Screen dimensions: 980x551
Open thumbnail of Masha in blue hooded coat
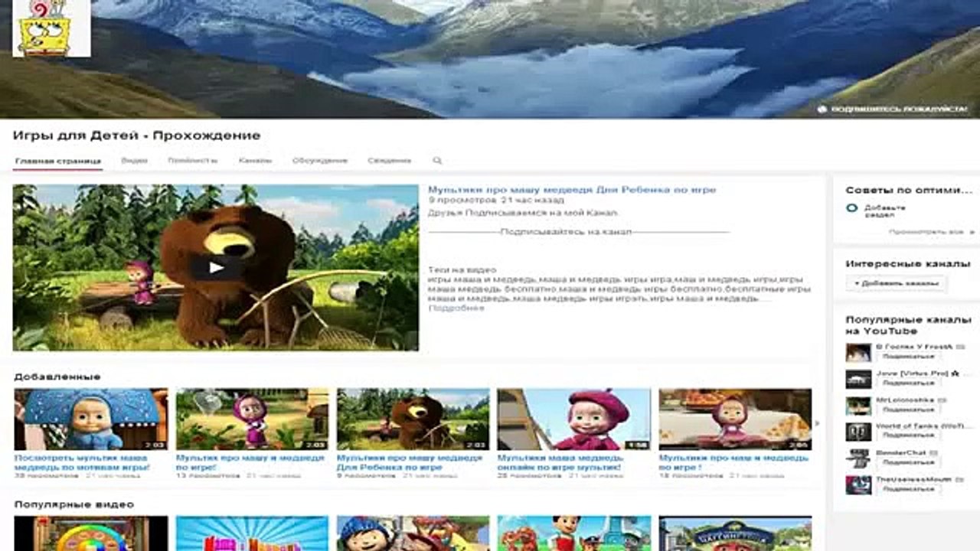point(91,419)
